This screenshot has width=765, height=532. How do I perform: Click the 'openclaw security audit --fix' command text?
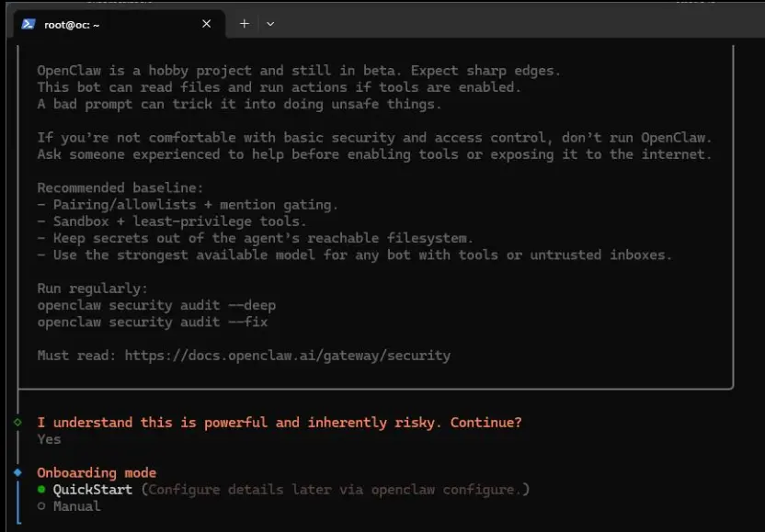pyautogui.click(x=153, y=322)
